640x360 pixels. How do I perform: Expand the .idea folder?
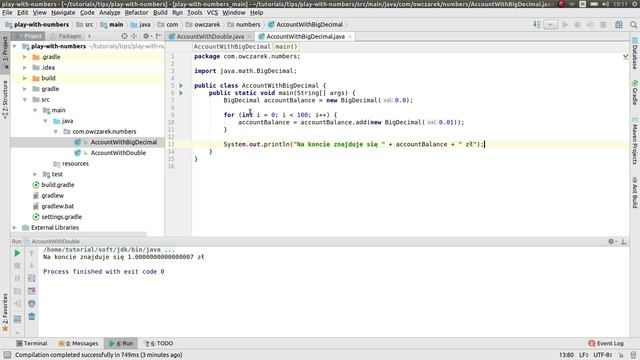pos(25,68)
